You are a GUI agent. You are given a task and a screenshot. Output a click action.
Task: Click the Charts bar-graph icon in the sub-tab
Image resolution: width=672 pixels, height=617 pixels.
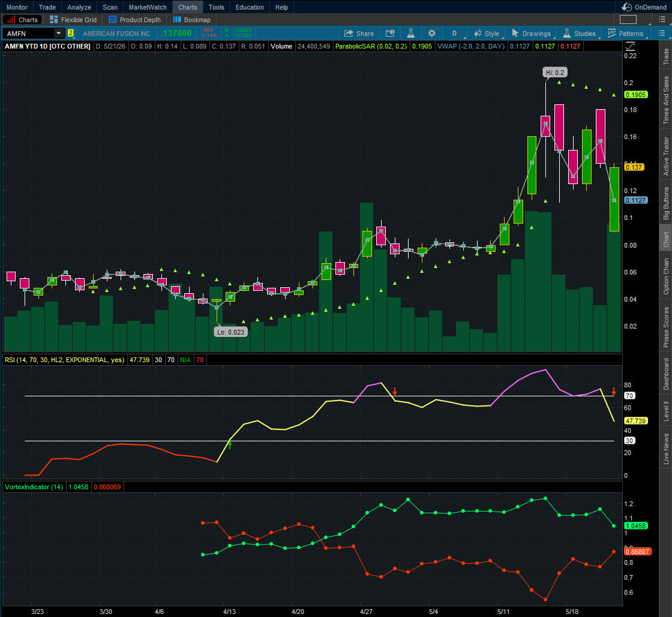point(11,20)
